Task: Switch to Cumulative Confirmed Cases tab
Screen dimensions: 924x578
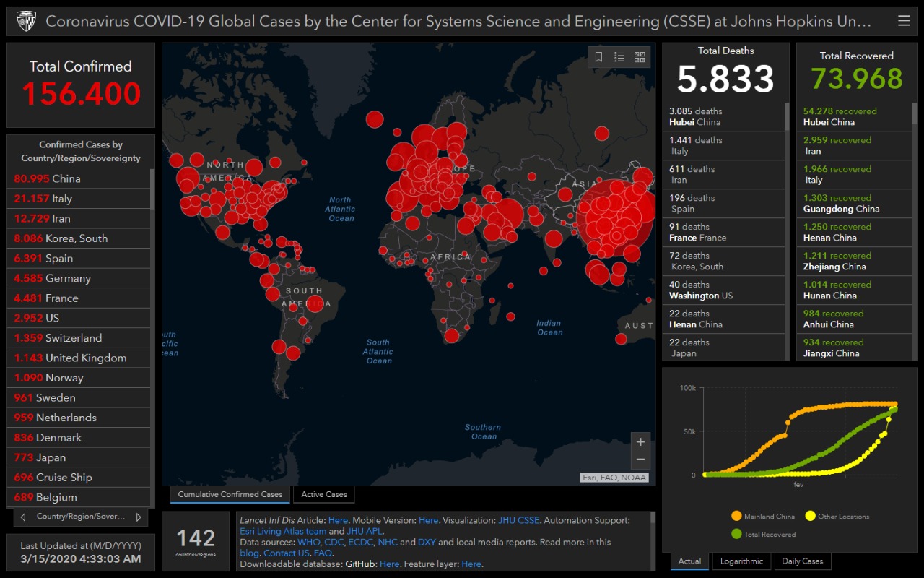Action: (x=230, y=494)
